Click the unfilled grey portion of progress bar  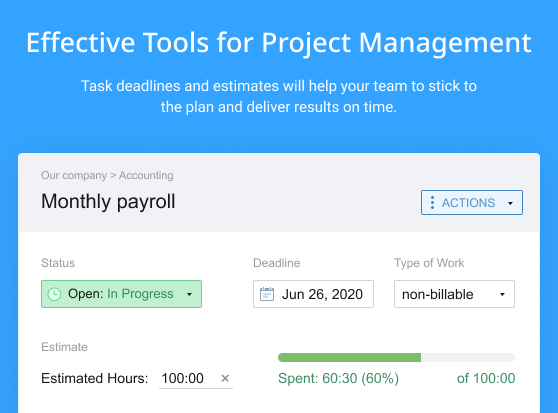tap(468, 358)
